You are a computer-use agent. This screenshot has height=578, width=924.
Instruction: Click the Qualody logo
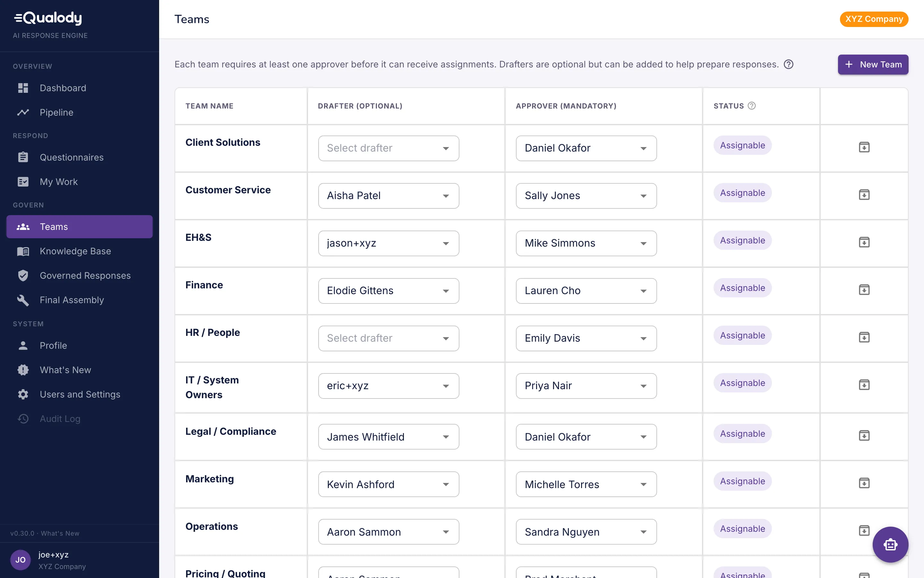[x=48, y=18]
